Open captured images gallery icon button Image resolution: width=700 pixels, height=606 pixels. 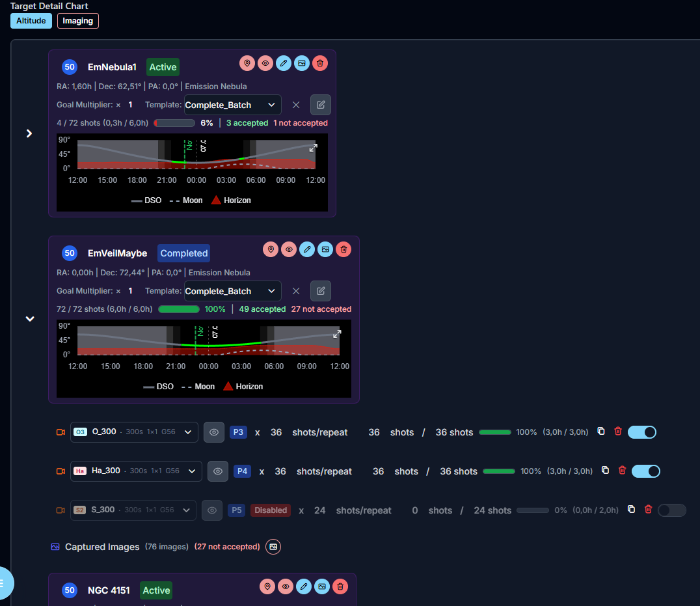click(273, 547)
